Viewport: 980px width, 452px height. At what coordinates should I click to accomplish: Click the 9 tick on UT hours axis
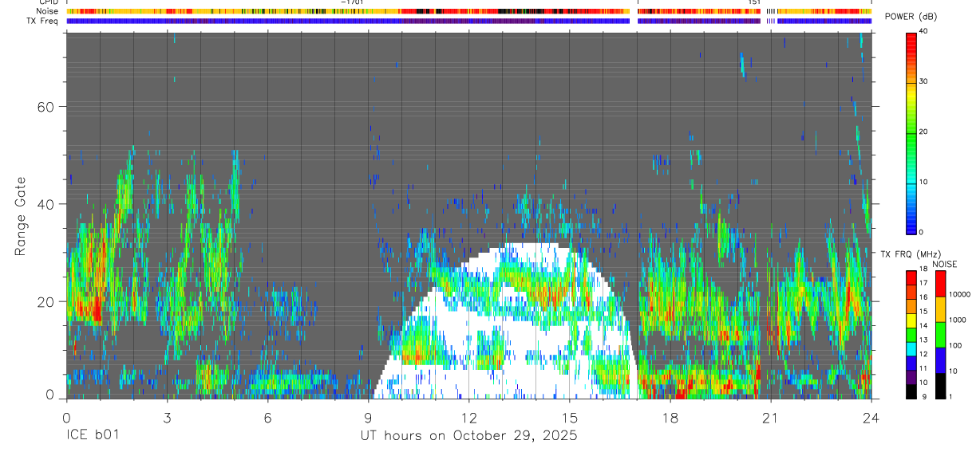tap(368, 417)
